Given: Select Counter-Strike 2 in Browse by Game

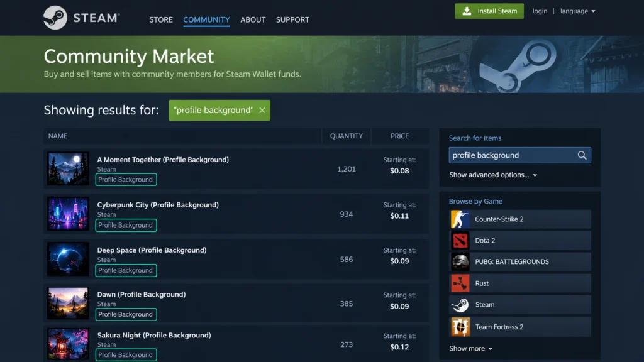Looking at the screenshot, I should [520, 219].
